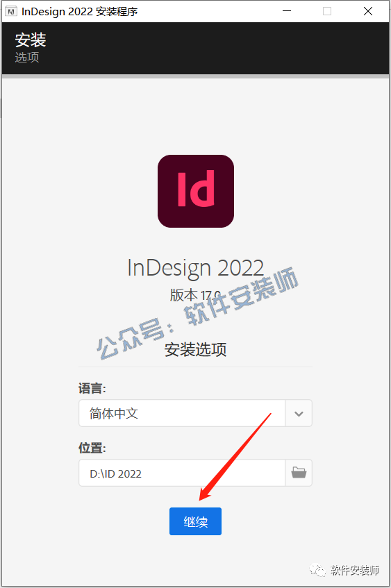
Task: Click the D:\ID 2022 location field
Action: [x=182, y=473]
